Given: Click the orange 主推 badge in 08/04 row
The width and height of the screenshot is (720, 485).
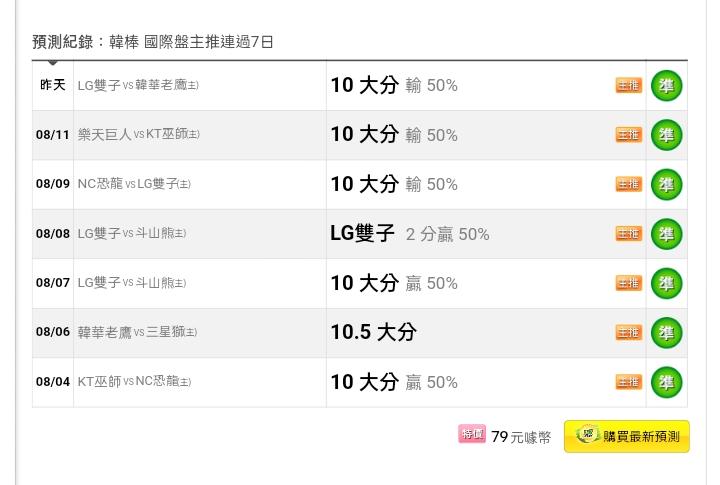Looking at the screenshot, I should (x=629, y=382).
